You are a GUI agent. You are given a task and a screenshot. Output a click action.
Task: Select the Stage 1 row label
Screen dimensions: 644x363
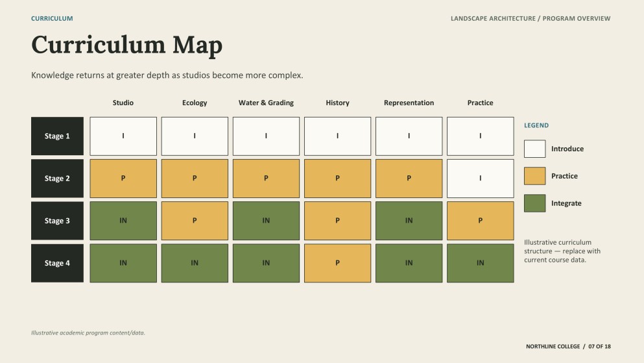(x=57, y=136)
